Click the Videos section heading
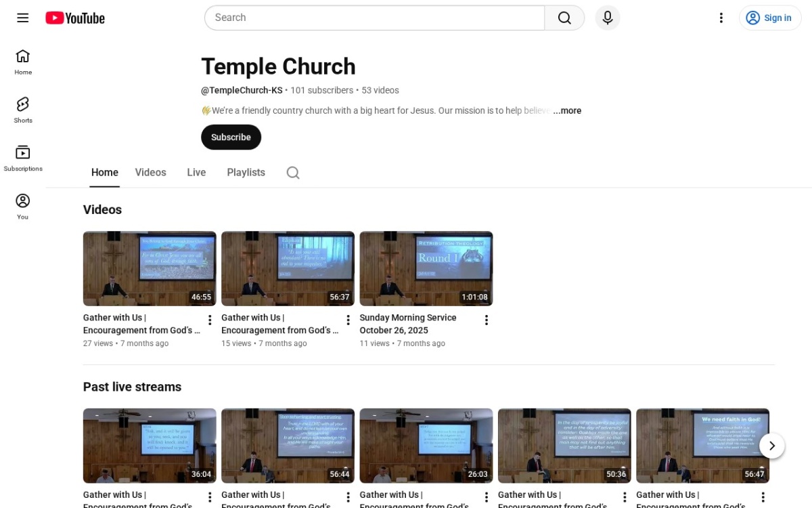This screenshot has width=812, height=508. pyautogui.click(x=102, y=210)
